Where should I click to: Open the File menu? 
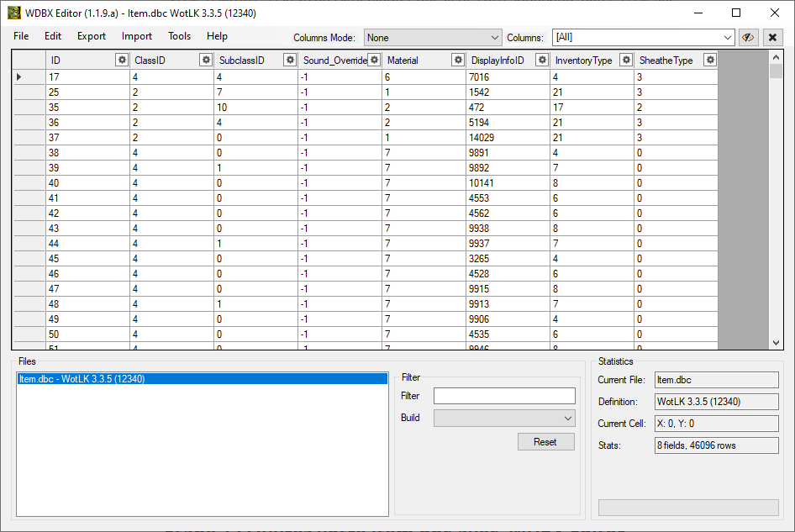[x=21, y=36]
